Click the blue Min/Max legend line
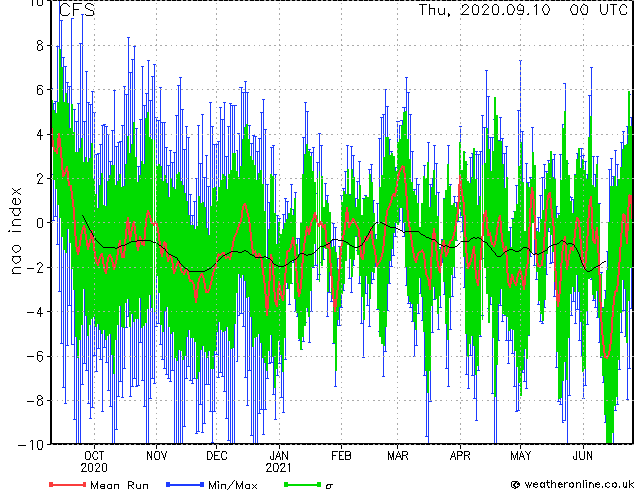 185,484
